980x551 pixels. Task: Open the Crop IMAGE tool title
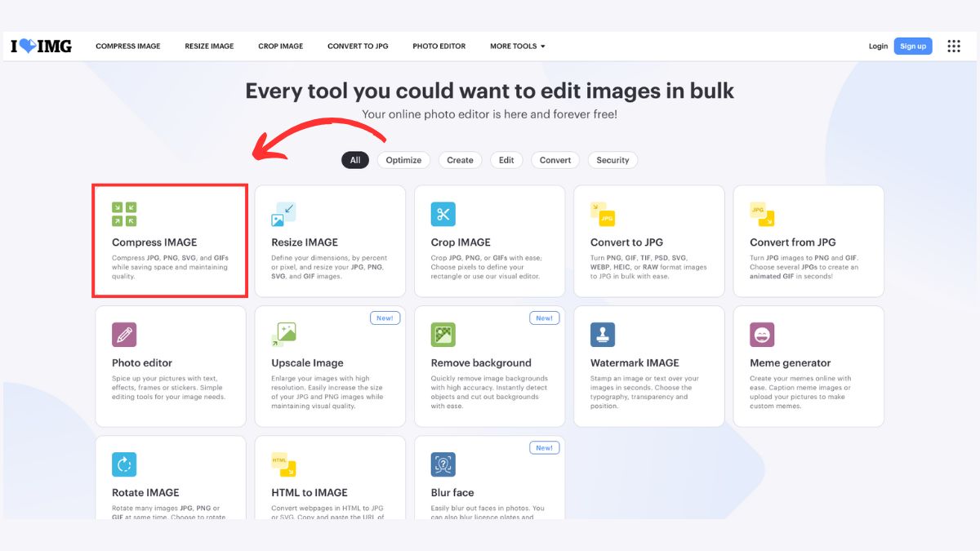[x=461, y=242]
